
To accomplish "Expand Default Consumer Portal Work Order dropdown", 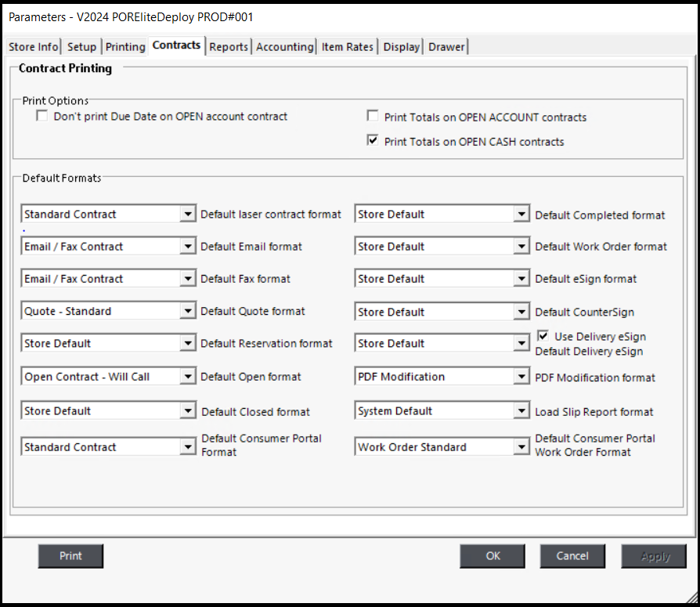I will point(521,447).
